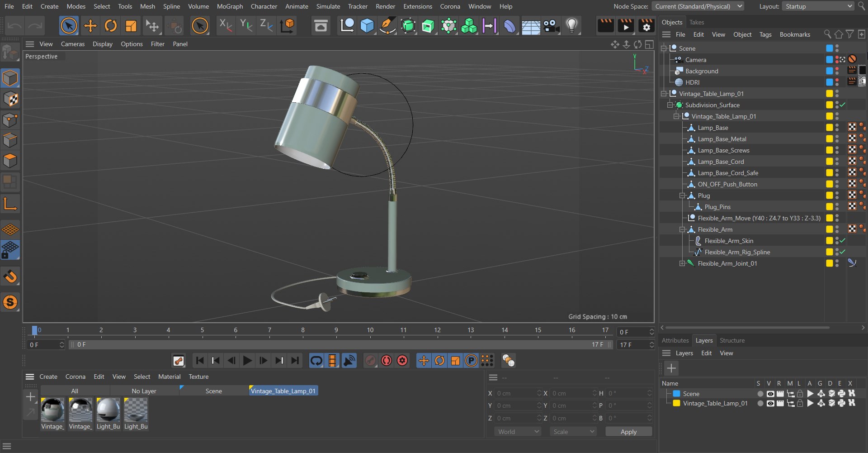The image size is (868, 453).
Task: Open the Layout dropdown
Action: click(x=818, y=6)
